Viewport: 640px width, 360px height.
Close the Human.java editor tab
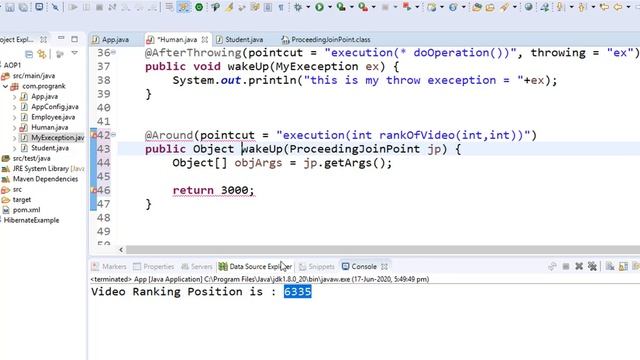[204, 40]
